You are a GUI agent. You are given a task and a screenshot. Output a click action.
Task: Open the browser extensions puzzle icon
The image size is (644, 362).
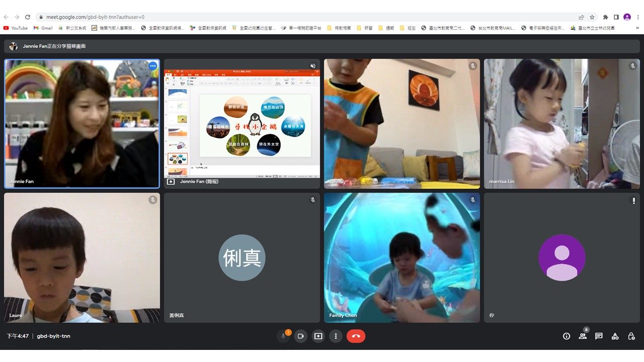click(x=605, y=17)
